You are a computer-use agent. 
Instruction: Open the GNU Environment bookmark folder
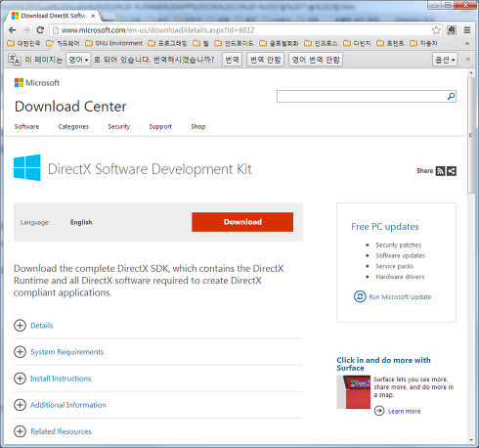[x=113, y=43]
